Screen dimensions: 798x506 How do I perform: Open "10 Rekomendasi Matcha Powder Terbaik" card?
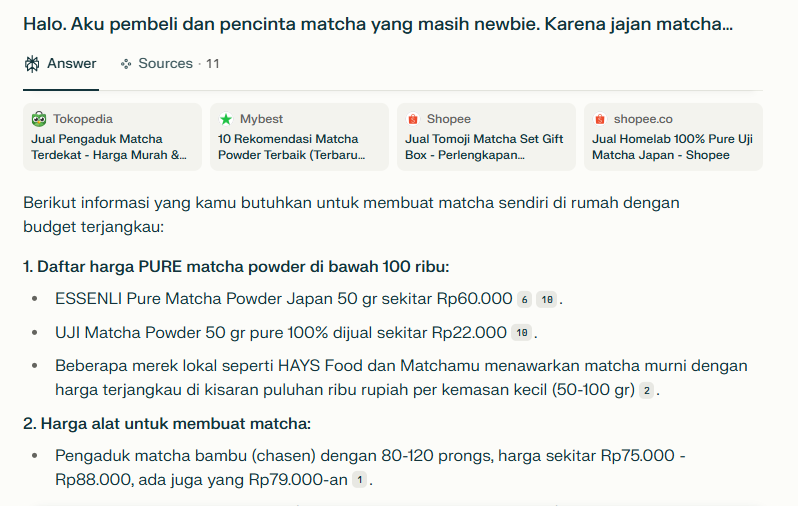point(298,147)
